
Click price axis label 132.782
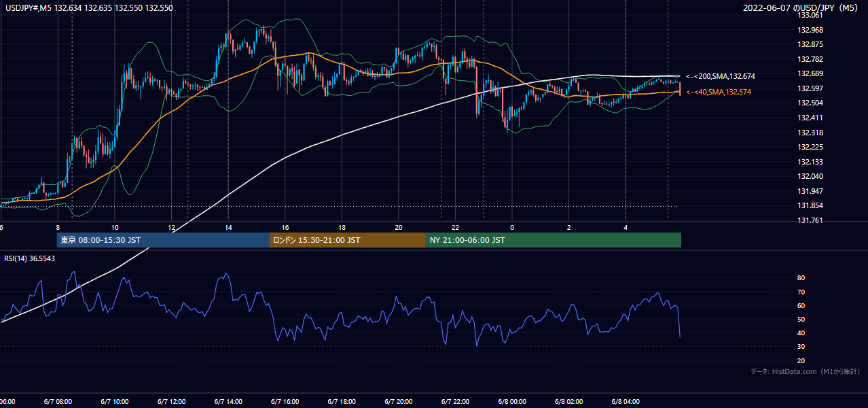click(x=810, y=59)
